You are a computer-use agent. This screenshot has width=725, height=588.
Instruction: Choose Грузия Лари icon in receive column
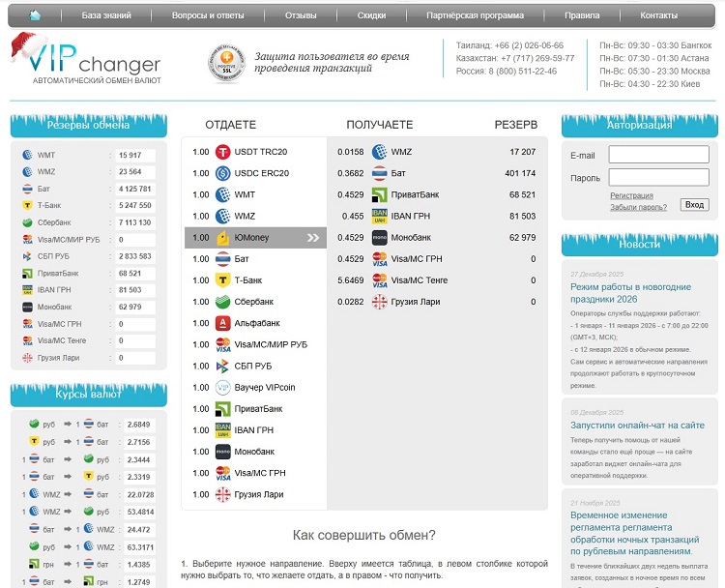pyautogui.click(x=380, y=302)
